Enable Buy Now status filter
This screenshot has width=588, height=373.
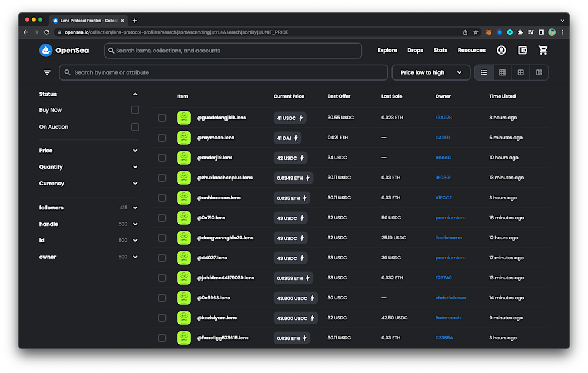click(x=135, y=110)
